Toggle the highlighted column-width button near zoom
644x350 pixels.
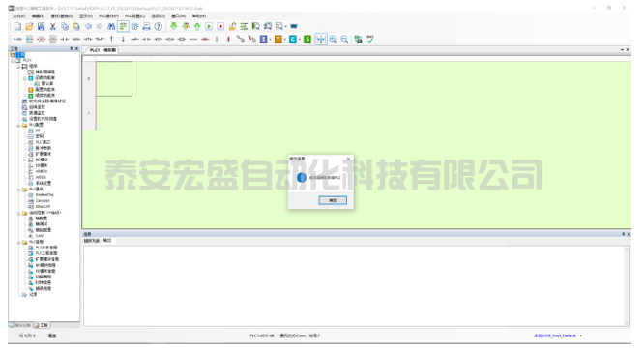pos(321,39)
